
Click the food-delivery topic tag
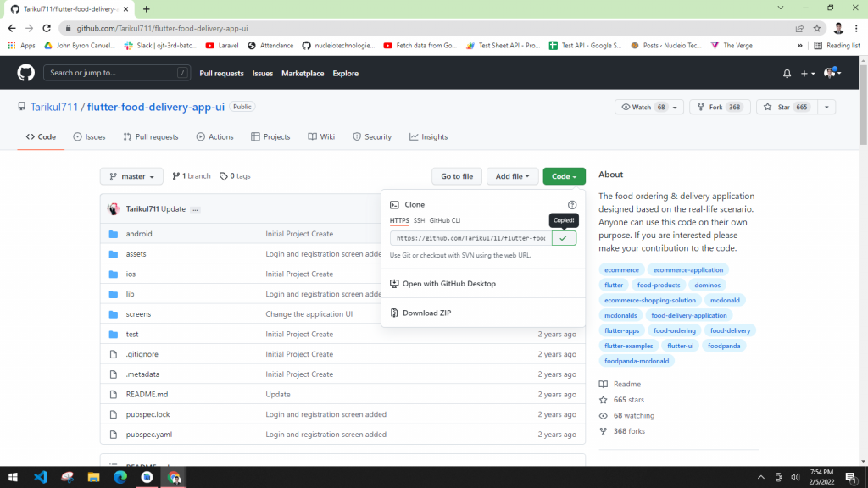point(730,330)
